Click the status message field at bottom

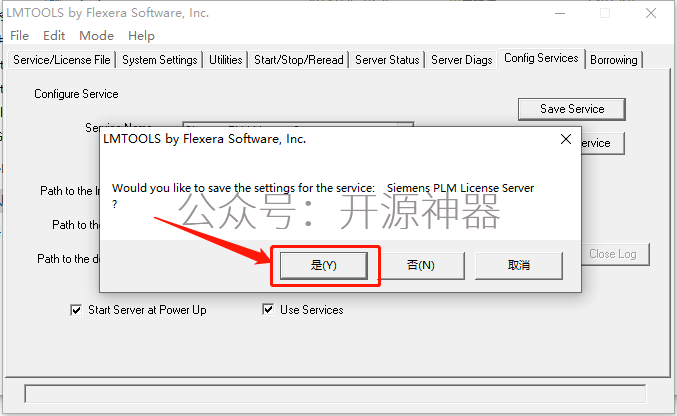[x=335, y=394]
